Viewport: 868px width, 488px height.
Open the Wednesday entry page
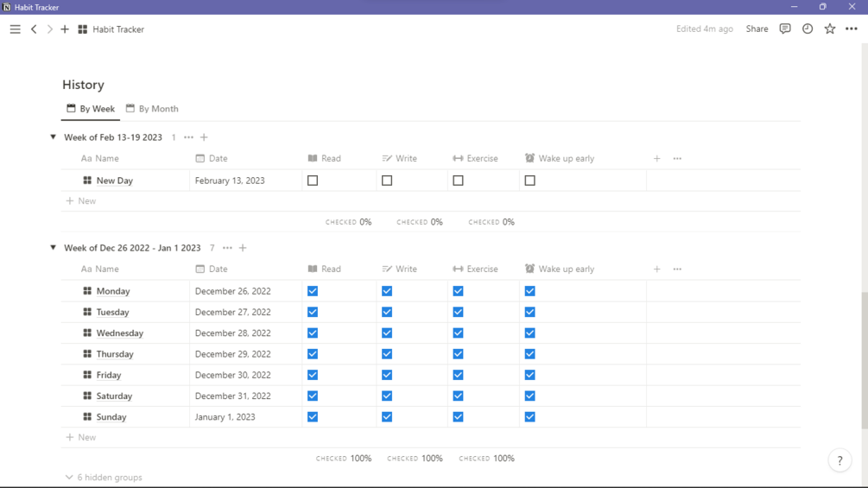click(119, 333)
